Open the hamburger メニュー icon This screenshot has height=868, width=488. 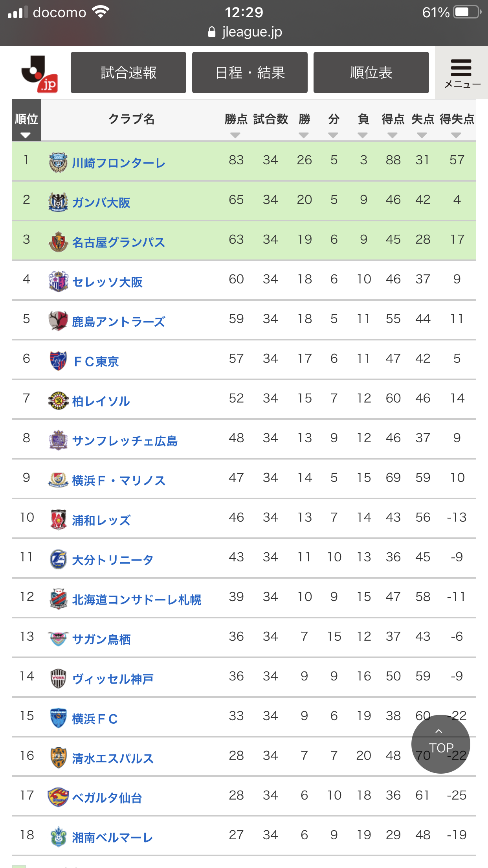point(461,73)
